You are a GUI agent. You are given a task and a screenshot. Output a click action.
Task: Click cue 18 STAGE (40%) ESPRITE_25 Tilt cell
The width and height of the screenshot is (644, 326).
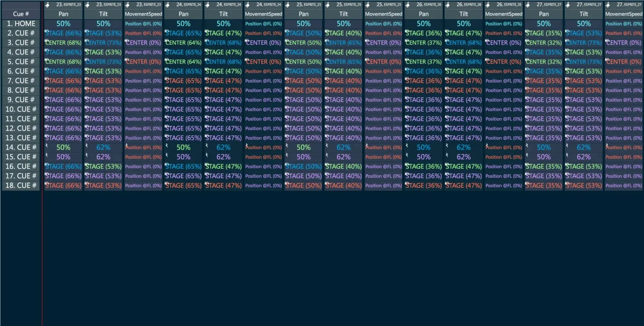coord(344,185)
